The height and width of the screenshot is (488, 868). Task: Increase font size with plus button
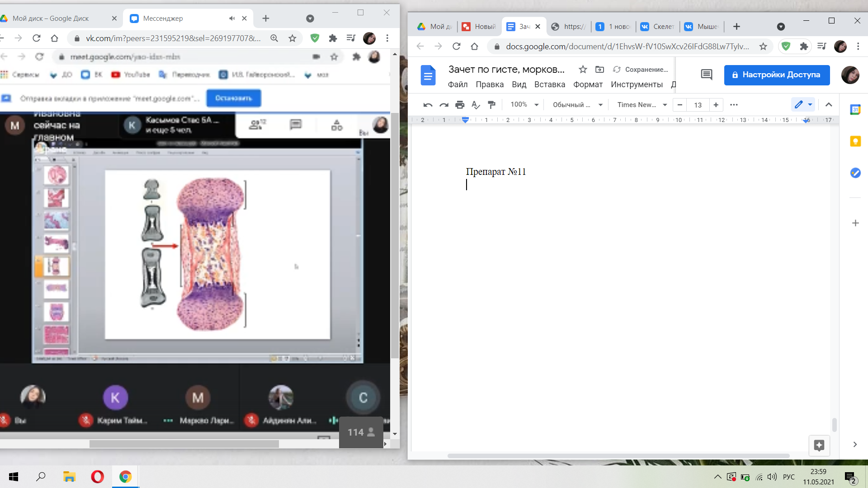pyautogui.click(x=716, y=105)
